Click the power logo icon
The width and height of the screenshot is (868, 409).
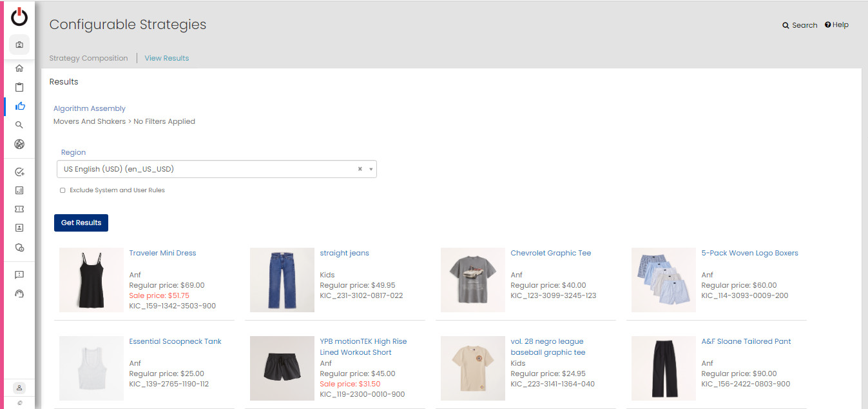pos(19,17)
